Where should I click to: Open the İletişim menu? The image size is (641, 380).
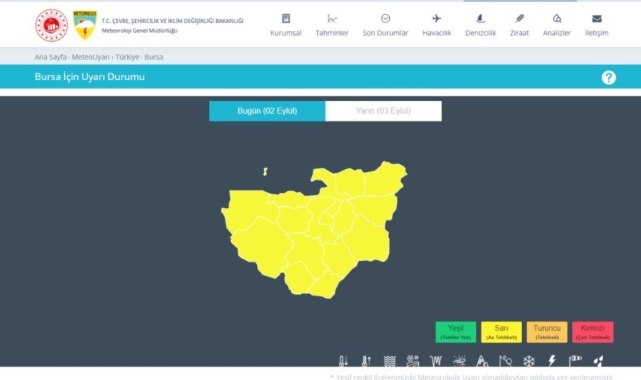pos(596,25)
